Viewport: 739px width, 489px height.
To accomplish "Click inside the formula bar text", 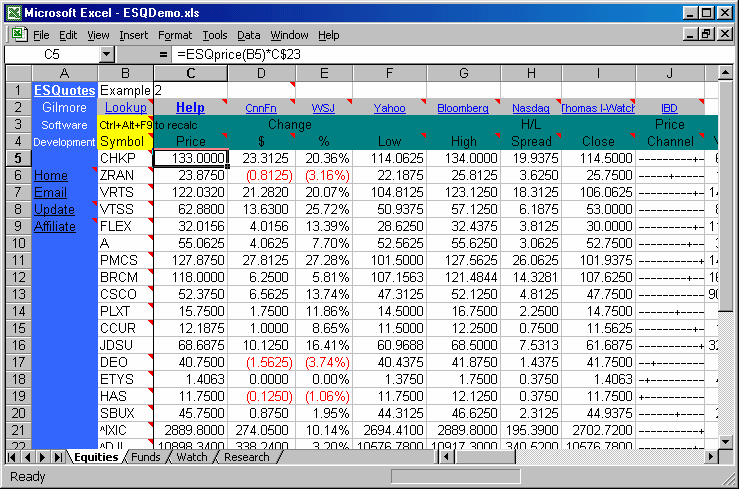I will click(x=400, y=53).
